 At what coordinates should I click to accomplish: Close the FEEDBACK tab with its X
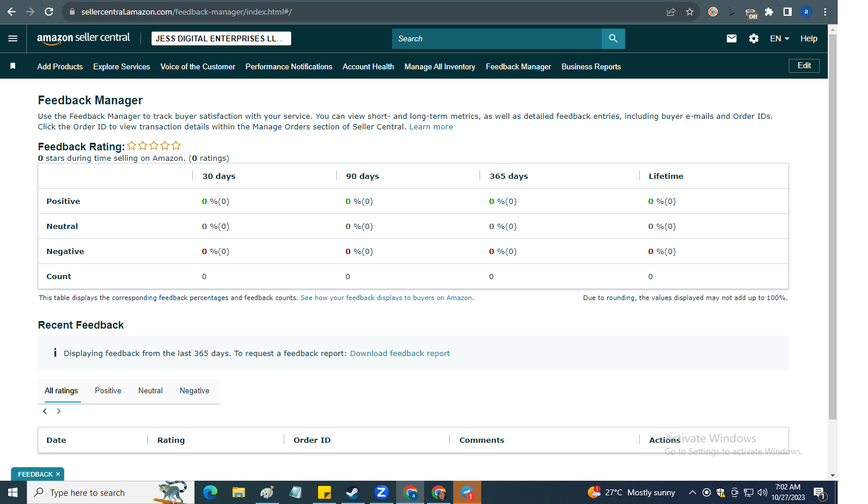58,474
